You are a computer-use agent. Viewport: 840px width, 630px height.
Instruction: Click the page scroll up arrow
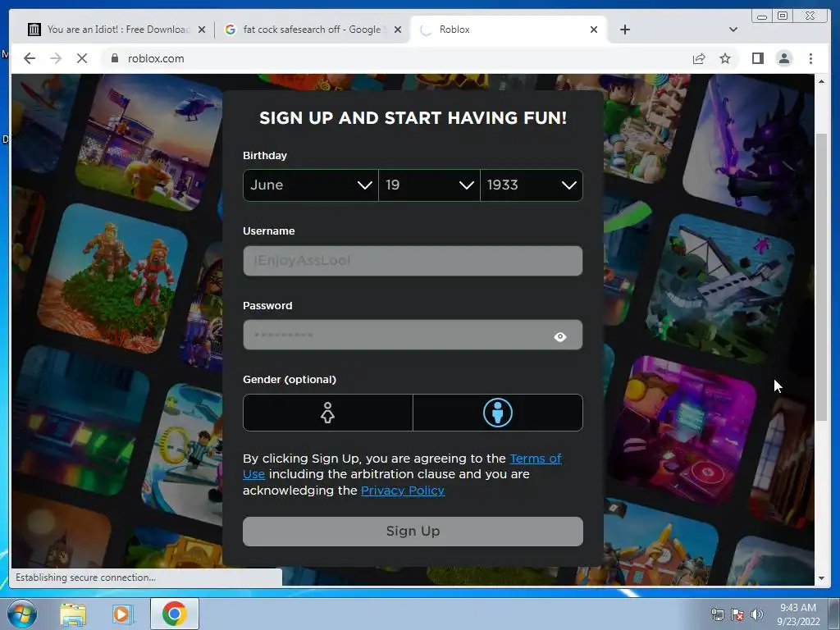[x=821, y=81]
